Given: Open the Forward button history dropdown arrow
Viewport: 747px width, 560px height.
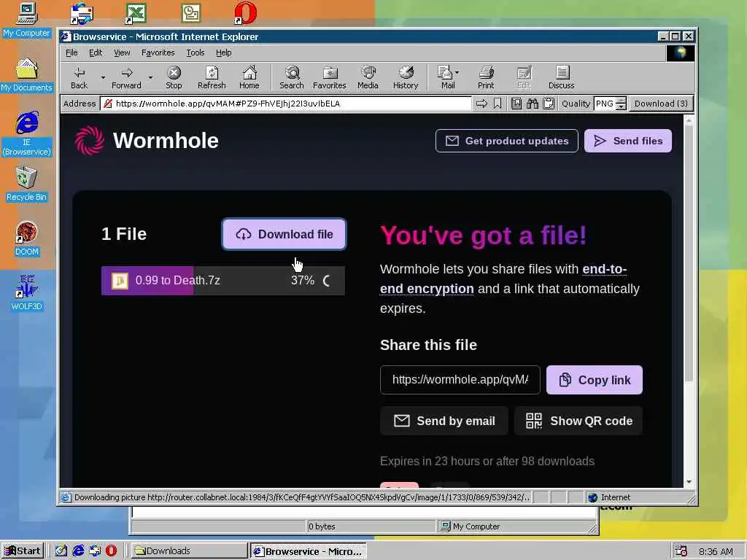Looking at the screenshot, I should 150,77.
